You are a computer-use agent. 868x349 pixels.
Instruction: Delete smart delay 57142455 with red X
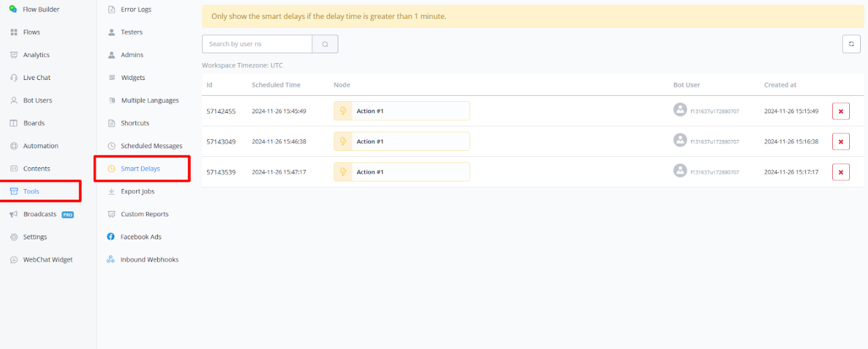(x=841, y=111)
